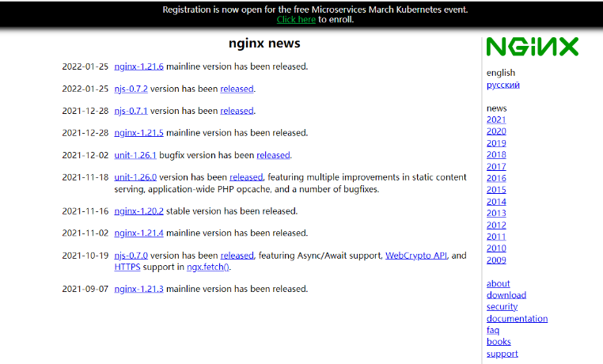
Task: Open 2009 news archive
Action: point(496,260)
